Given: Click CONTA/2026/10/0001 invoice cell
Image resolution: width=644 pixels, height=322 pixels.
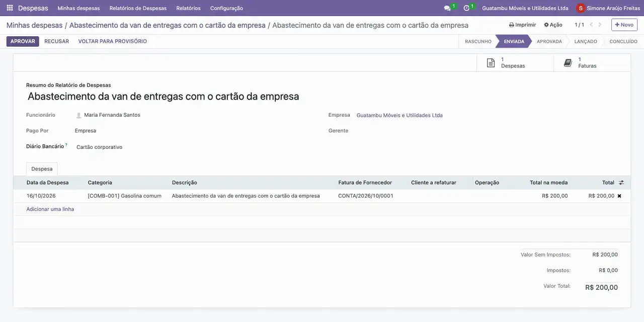Looking at the screenshot, I should click(x=366, y=196).
